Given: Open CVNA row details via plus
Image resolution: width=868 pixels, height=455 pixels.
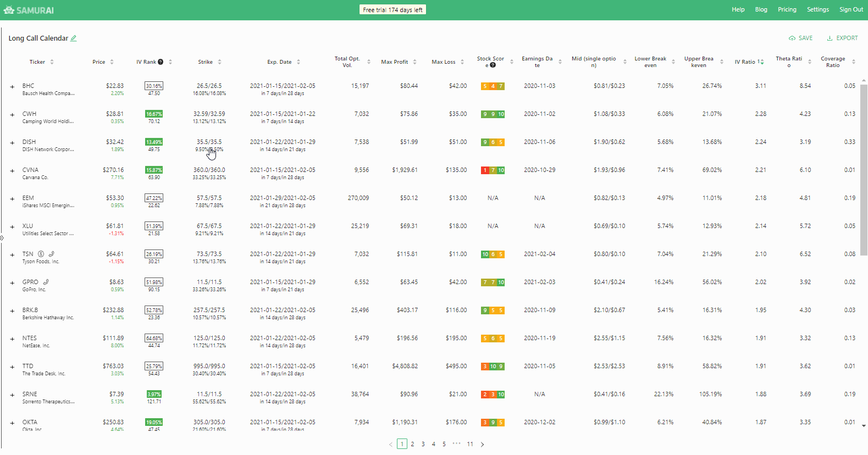Looking at the screenshot, I should (12, 171).
